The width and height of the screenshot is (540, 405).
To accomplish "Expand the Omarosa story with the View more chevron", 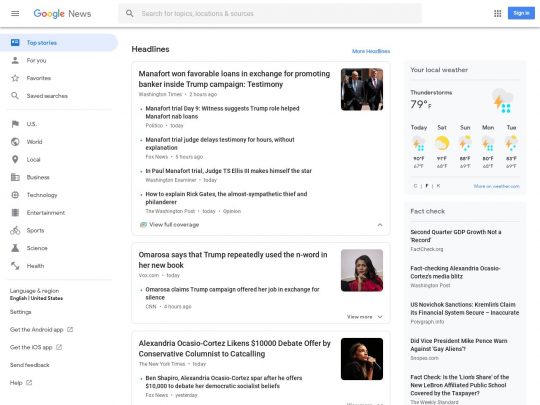I will 380,317.
